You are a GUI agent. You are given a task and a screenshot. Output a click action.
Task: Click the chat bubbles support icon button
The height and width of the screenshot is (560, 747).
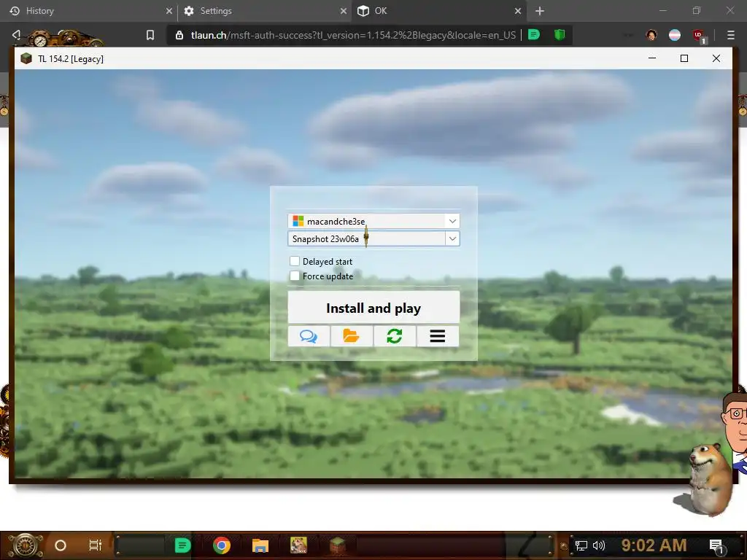[309, 336]
